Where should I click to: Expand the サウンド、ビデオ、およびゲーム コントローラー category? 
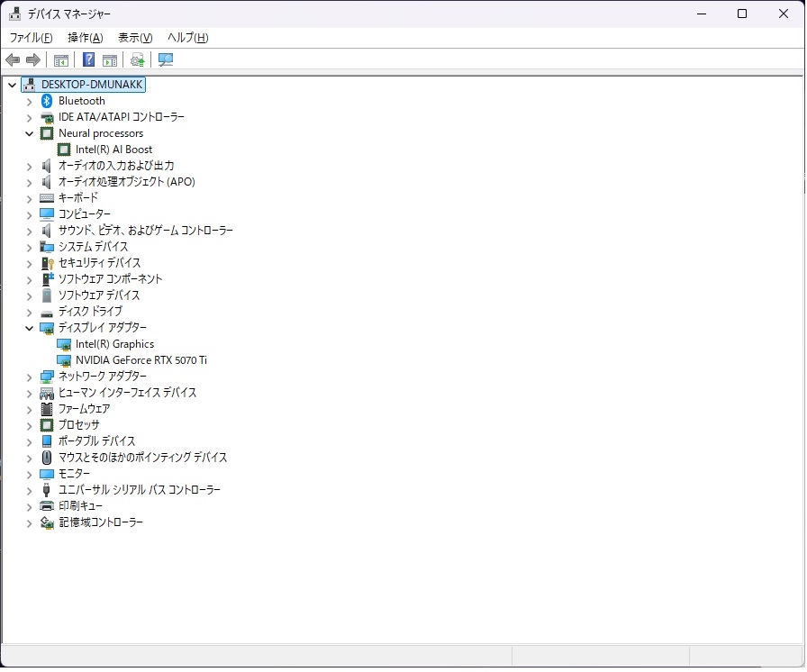coord(30,231)
